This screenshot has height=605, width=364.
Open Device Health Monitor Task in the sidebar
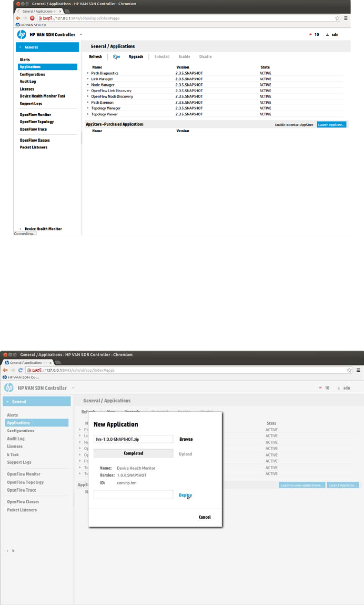43,96
